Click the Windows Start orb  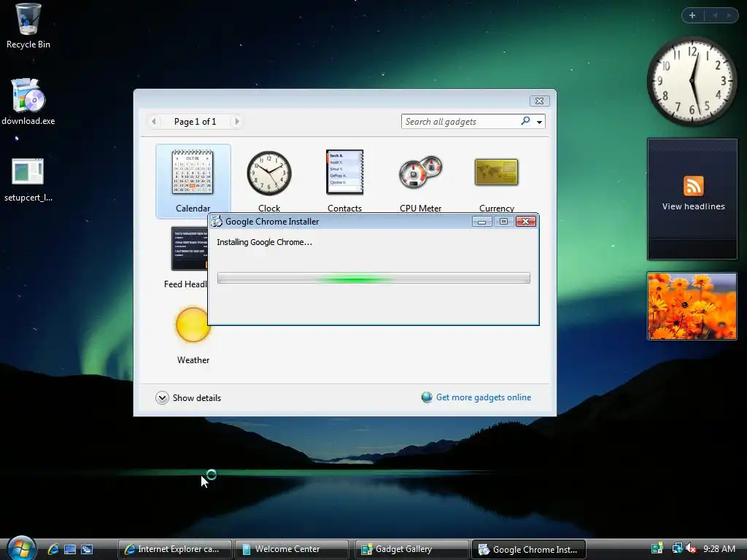tap(21, 548)
